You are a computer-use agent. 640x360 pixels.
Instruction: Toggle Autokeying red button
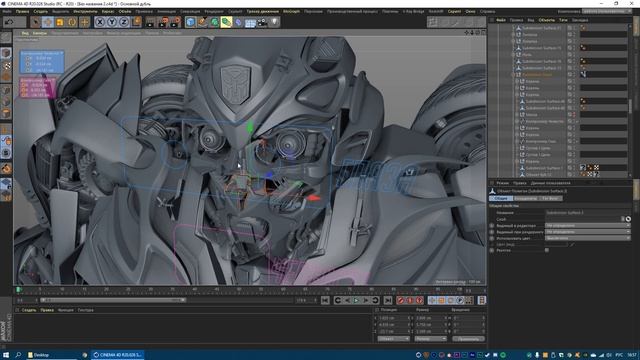click(410, 300)
